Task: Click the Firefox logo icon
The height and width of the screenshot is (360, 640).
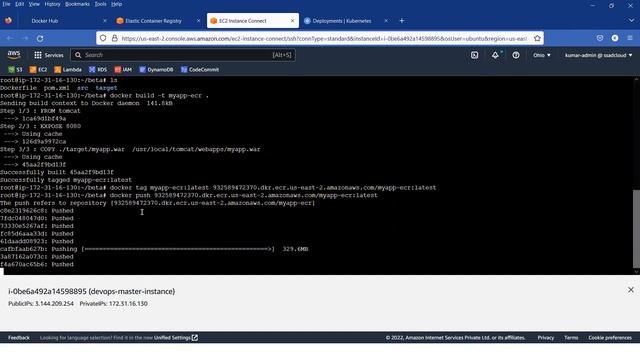Action: point(8,20)
